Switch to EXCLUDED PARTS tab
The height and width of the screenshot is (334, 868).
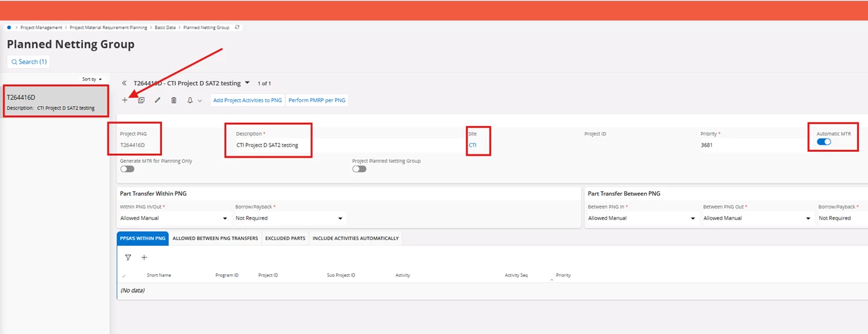285,238
